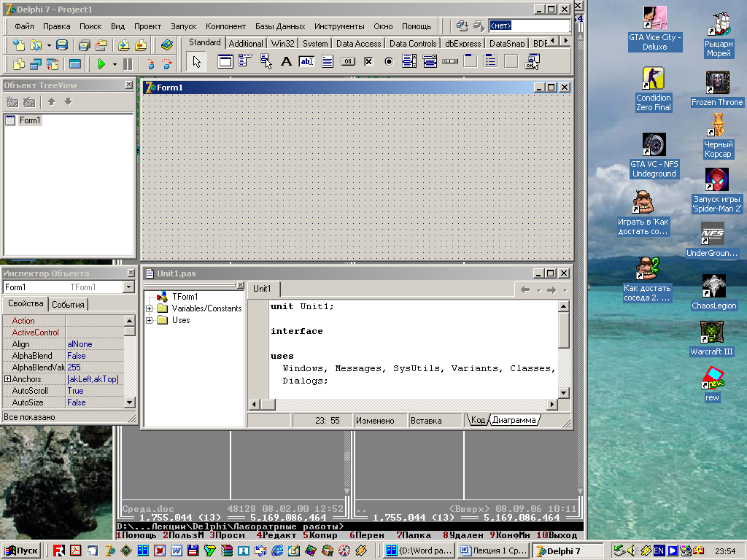
Task: Open the Open-file history dropdown arrow
Action: tap(49, 45)
